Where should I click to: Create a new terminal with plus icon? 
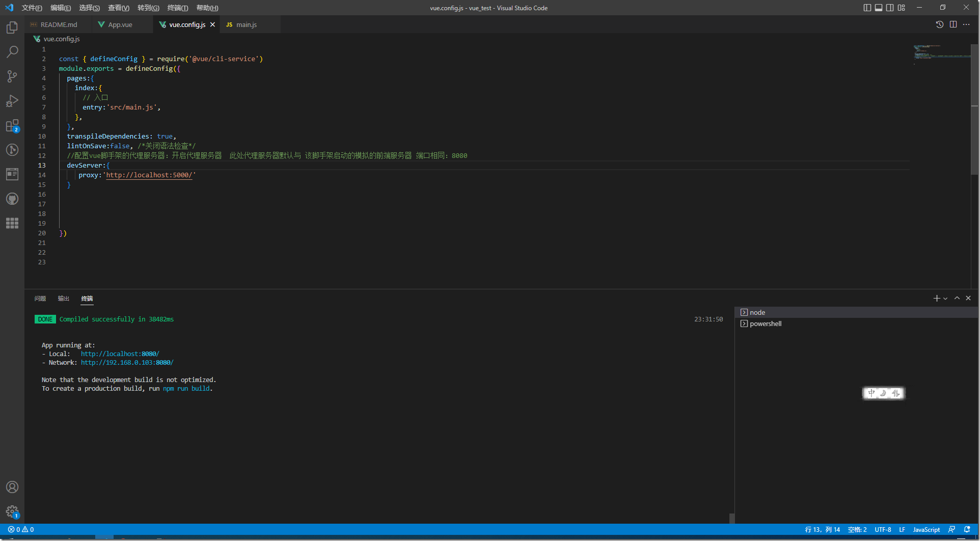936,298
